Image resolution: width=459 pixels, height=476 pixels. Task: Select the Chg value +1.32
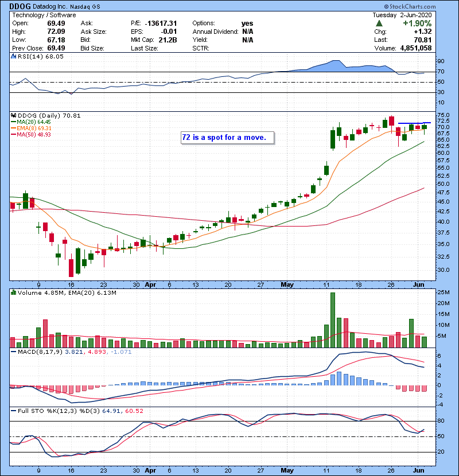(423, 32)
